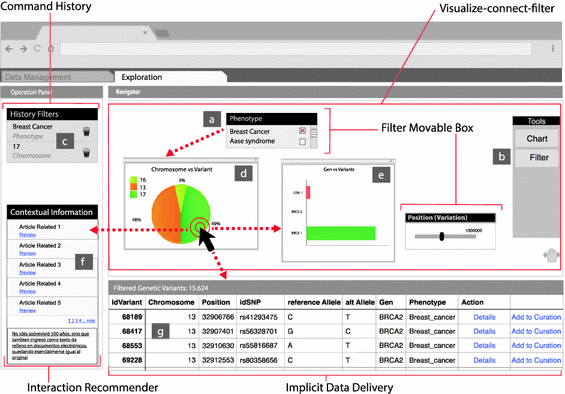
Task: Click the browser forward arrow
Action: pos(23,49)
